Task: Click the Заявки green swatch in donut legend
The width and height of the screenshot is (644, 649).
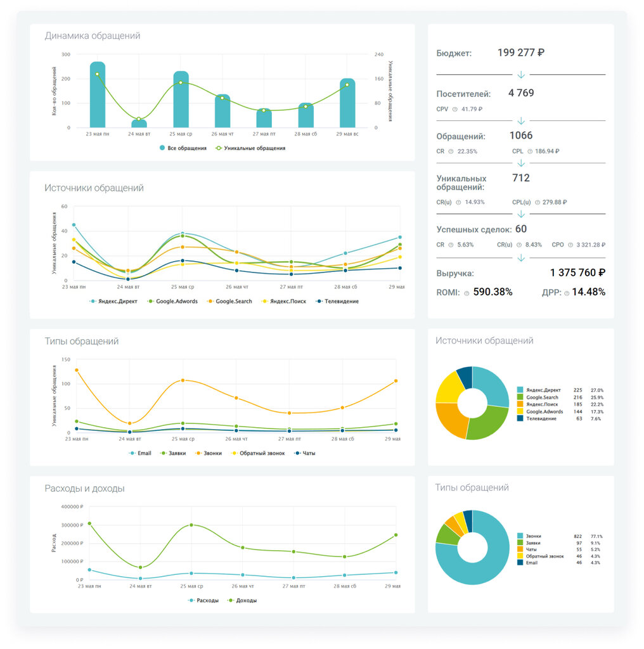Action: tap(520, 543)
